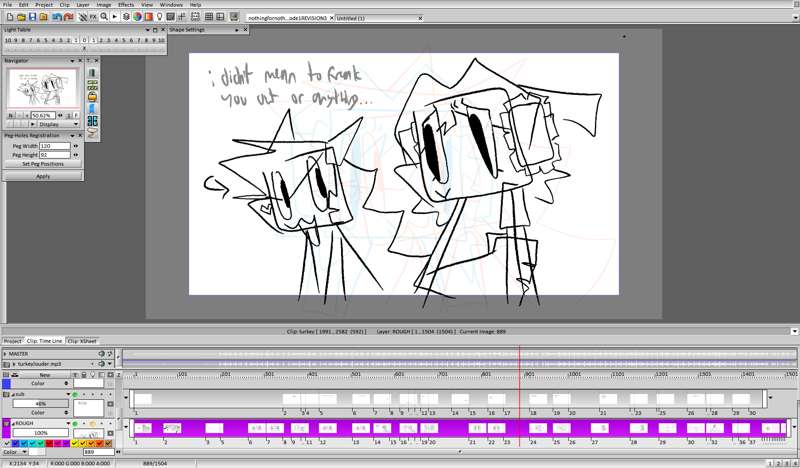The image size is (800, 468).
Task: Toggle the red color group checkbox
Action: coord(49,444)
